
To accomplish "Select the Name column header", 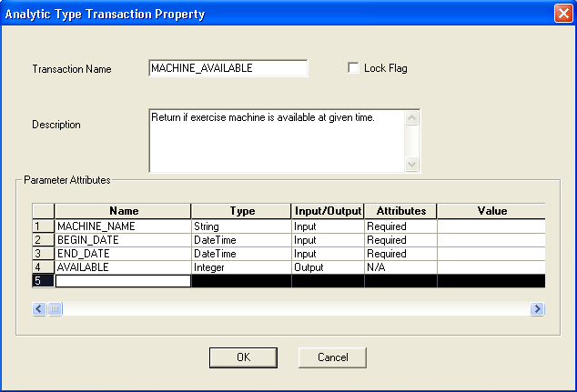I will pos(123,211).
